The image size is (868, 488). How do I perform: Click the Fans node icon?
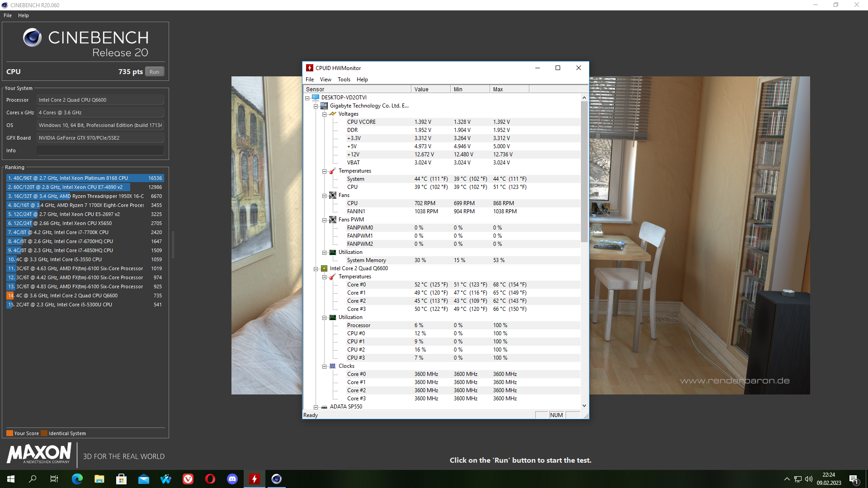[x=333, y=195]
